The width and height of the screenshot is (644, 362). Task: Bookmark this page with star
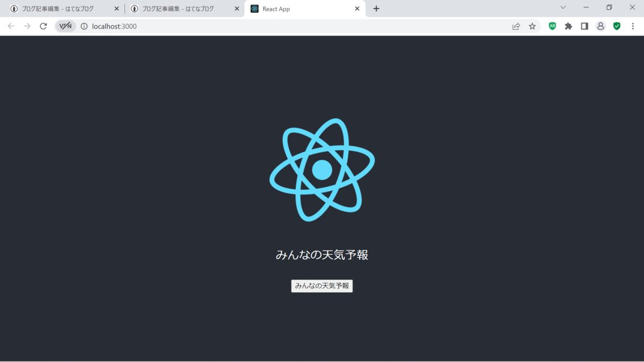point(532,26)
